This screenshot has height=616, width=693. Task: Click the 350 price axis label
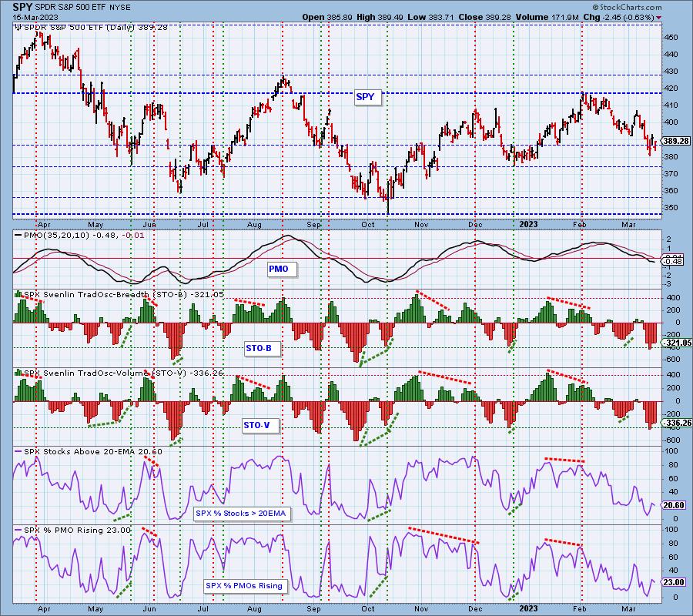point(671,208)
